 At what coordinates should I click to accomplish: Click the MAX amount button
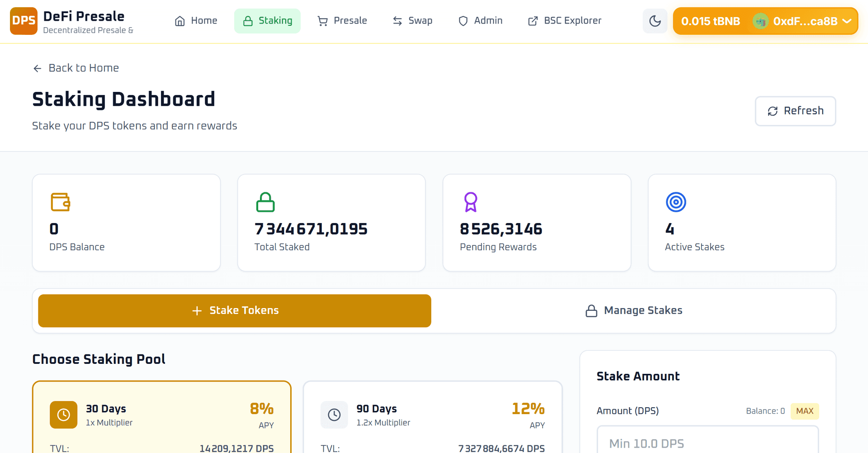click(804, 411)
